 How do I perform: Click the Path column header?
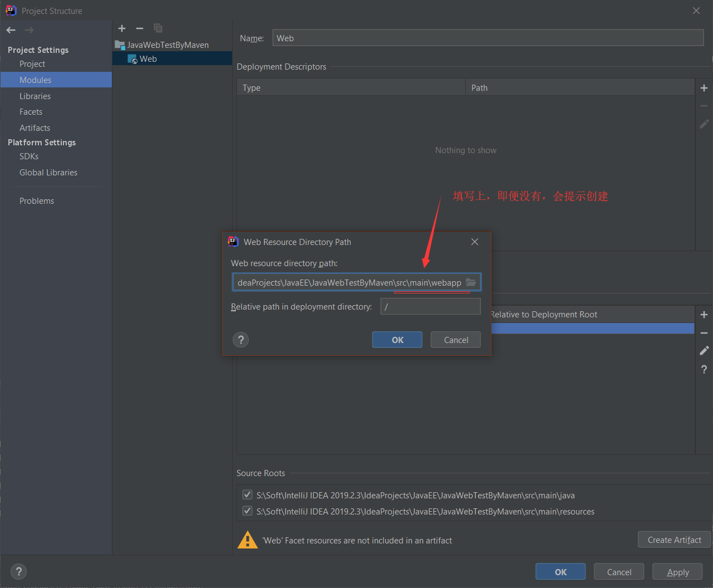click(580, 87)
